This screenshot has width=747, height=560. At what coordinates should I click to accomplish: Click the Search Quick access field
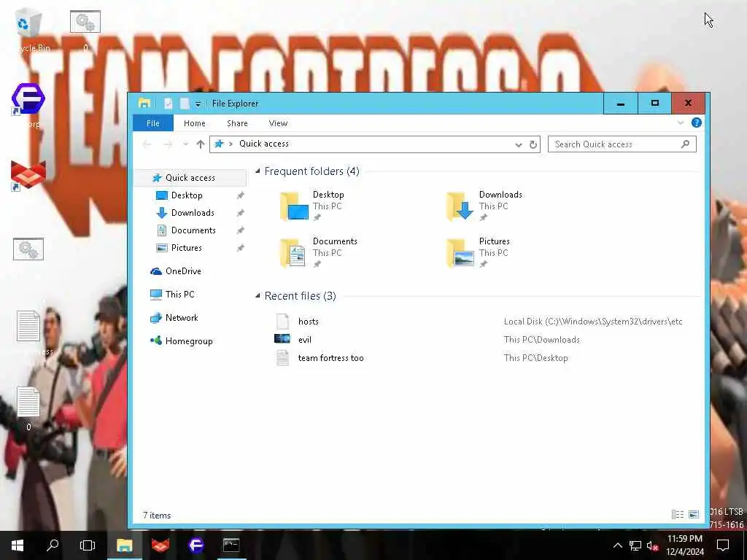coord(622,144)
